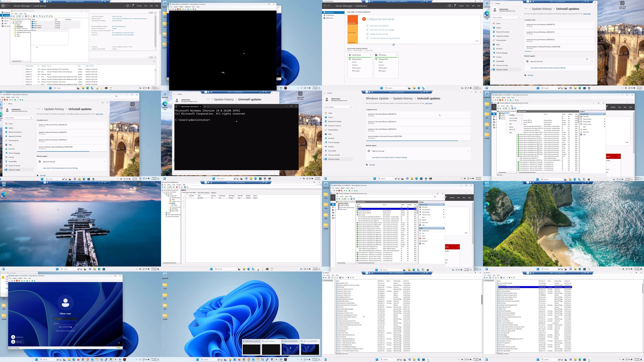Click the red Delete icon under WSUS actions
644x362 pixels.
coord(420,238)
